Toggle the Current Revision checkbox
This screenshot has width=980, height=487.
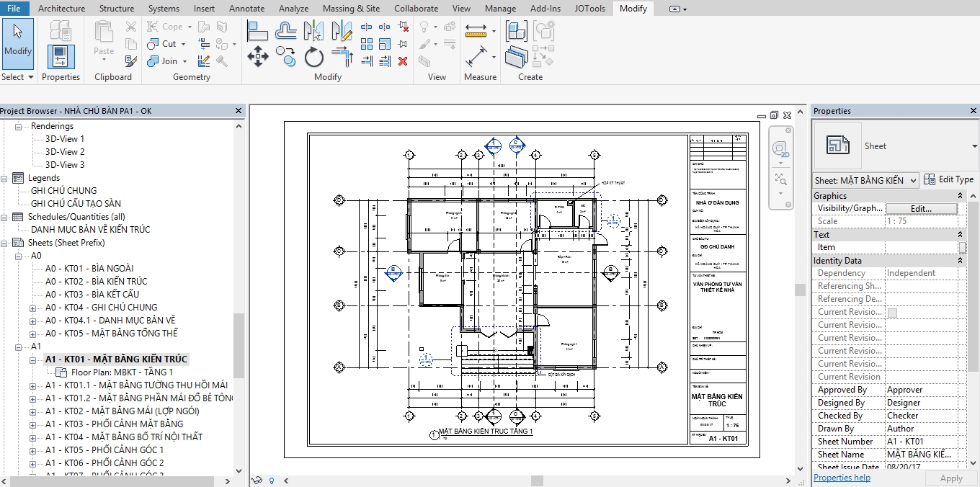[x=893, y=313]
